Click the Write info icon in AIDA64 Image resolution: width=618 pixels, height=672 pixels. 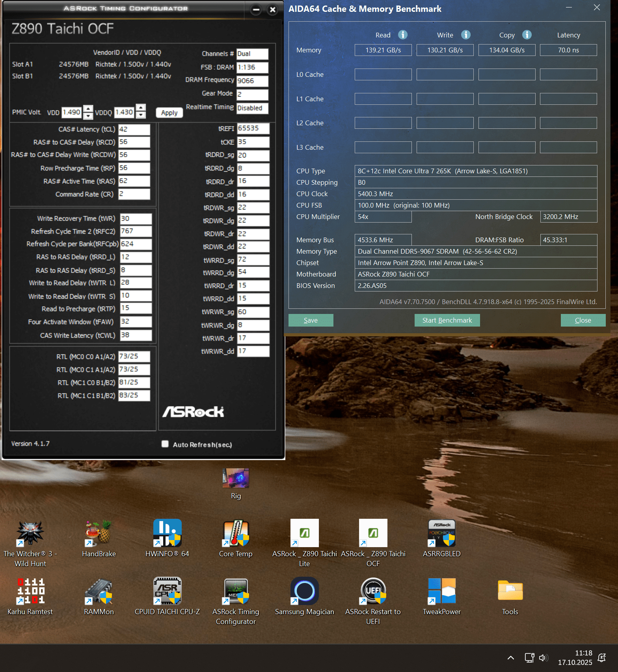[x=465, y=35]
